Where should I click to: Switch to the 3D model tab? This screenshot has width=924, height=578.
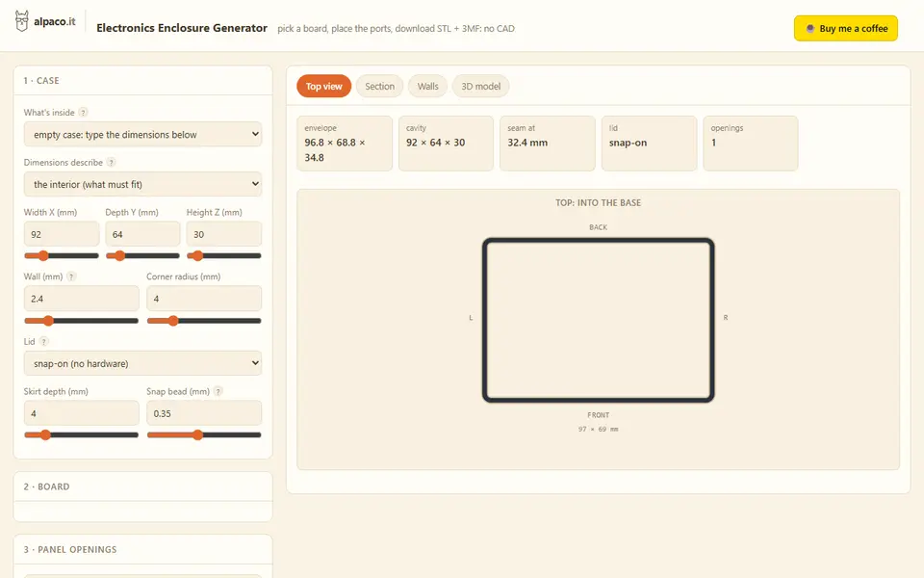pyautogui.click(x=480, y=86)
